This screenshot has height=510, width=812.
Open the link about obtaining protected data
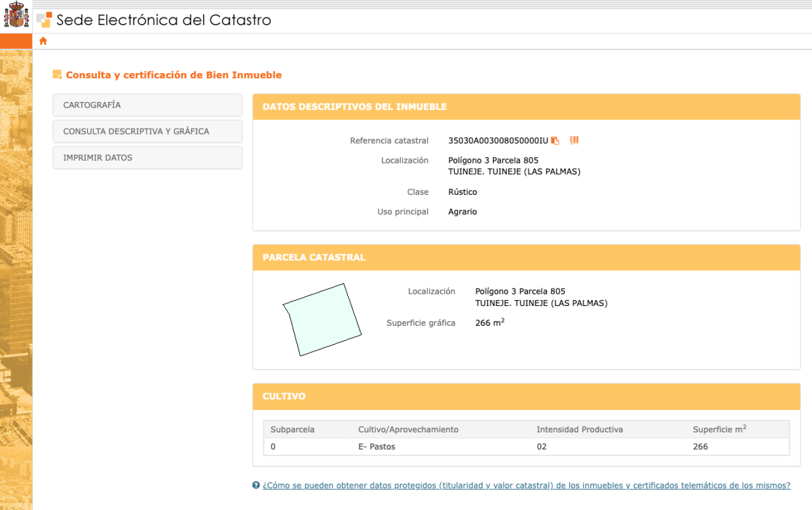tap(526, 486)
